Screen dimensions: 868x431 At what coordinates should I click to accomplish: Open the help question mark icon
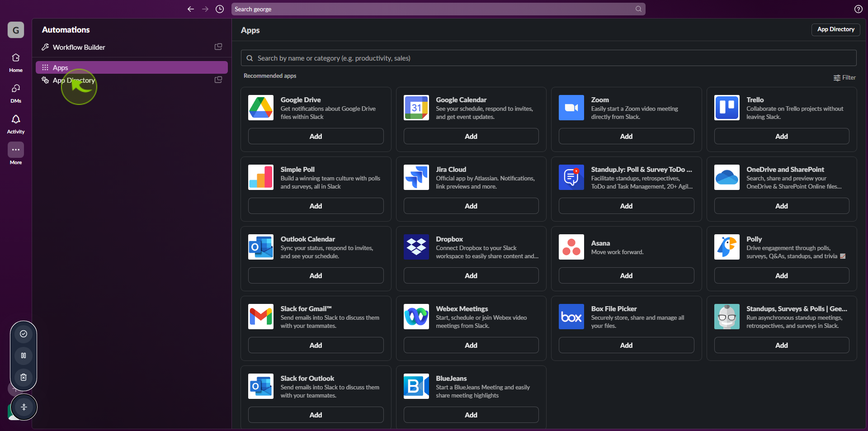[858, 9]
